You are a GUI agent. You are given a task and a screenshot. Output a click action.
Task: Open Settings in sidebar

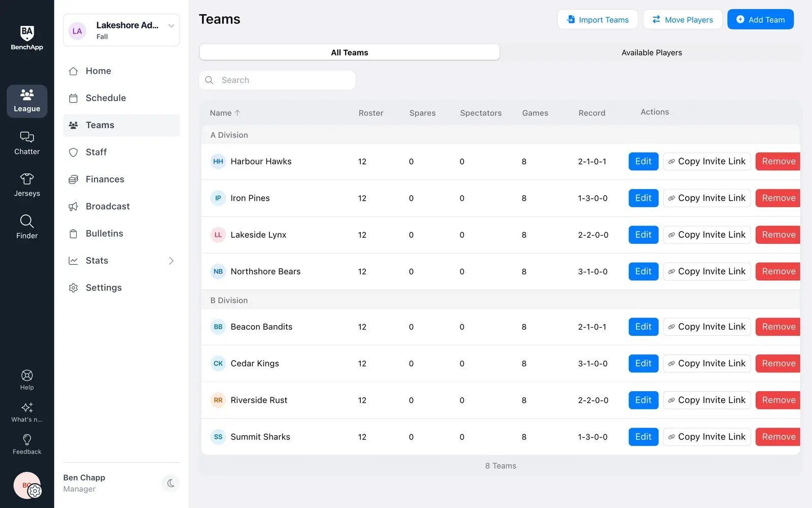pyautogui.click(x=121, y=288)
